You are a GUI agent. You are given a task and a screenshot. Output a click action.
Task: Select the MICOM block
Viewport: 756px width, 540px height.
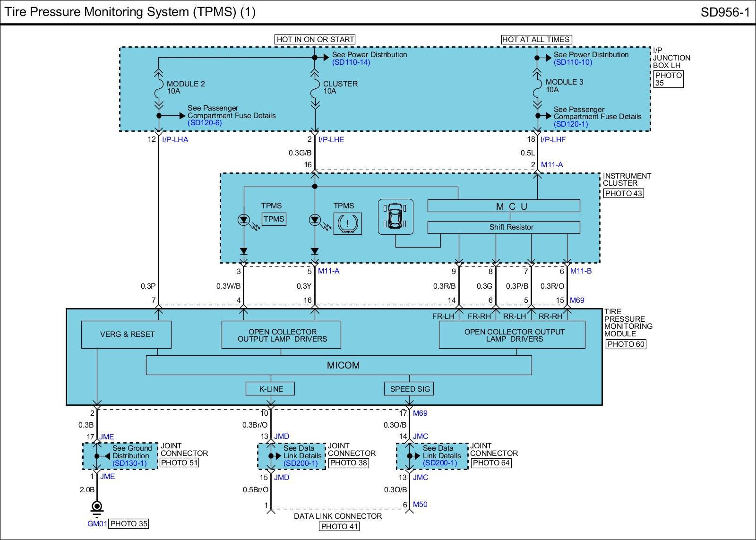[x=339, y=365]
